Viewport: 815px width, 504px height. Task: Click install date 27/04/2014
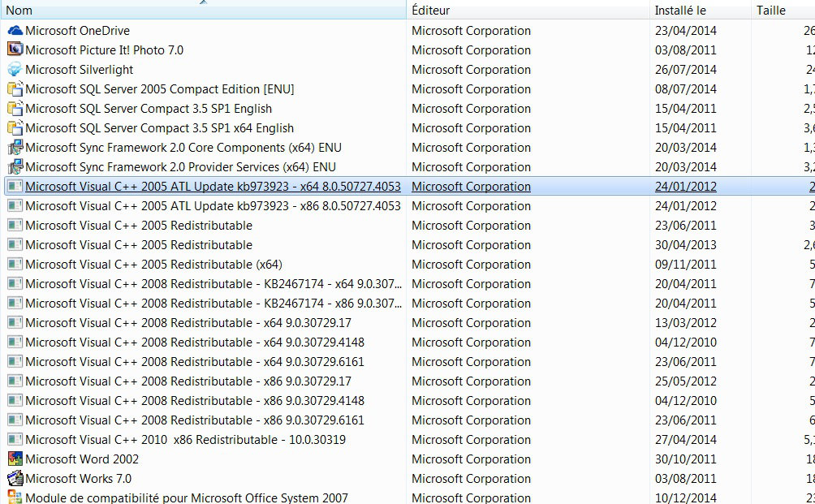(686, 440)
